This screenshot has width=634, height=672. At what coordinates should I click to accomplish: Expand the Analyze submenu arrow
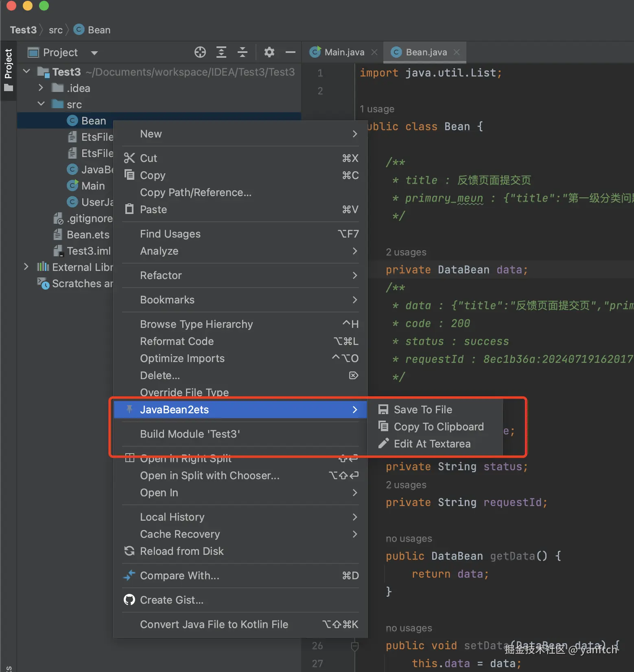(355, 251)
